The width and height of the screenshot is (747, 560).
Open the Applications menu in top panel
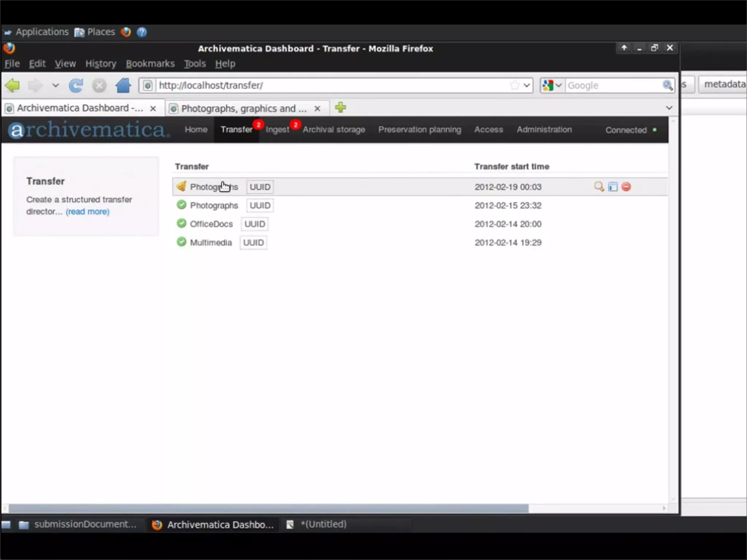[x=42, y=32]
